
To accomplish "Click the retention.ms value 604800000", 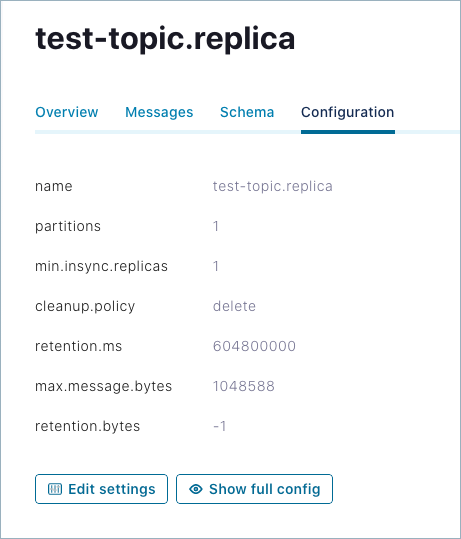I will 254,346.
